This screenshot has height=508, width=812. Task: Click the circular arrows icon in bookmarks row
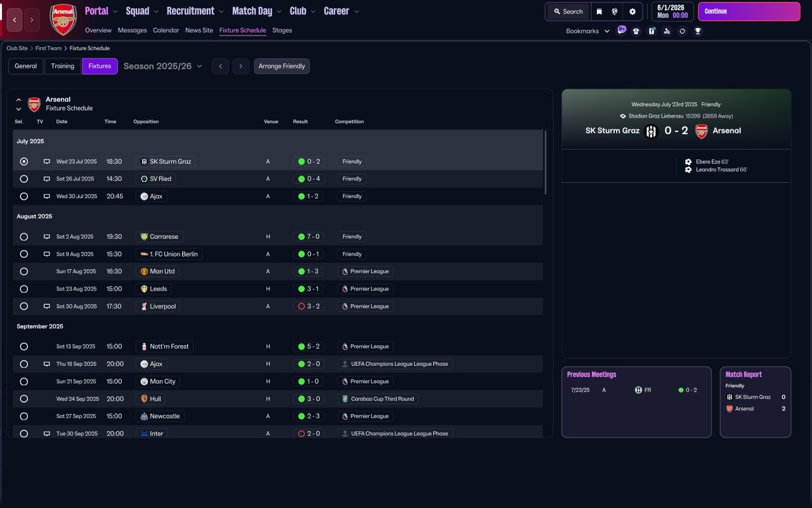[x=682, y=31]
